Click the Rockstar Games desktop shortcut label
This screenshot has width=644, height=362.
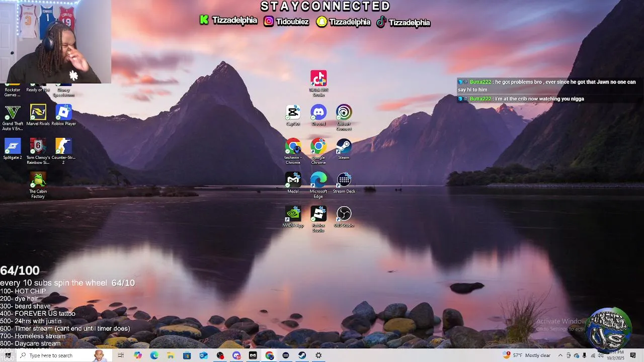click(13, 92)
